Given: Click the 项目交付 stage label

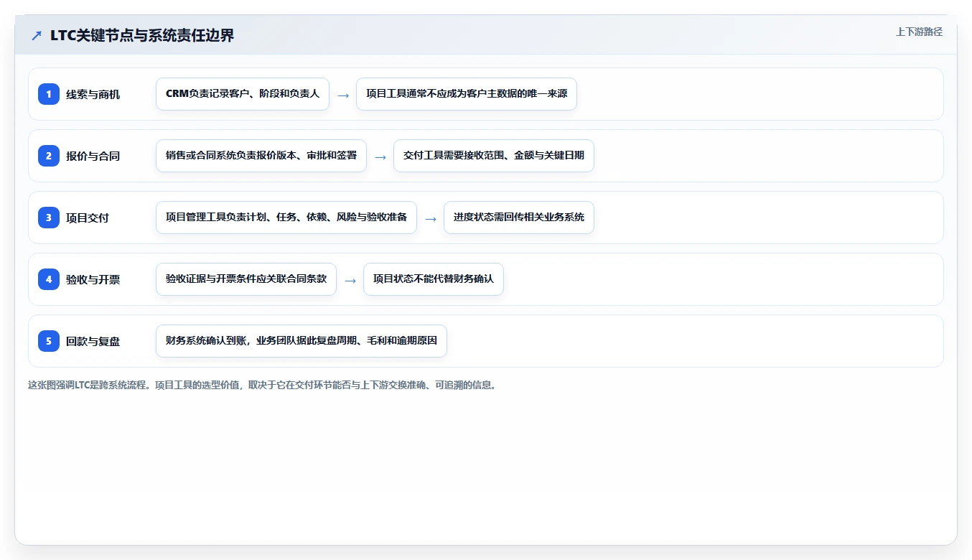Looking at the screenshot, I should (x=88, y=218).
